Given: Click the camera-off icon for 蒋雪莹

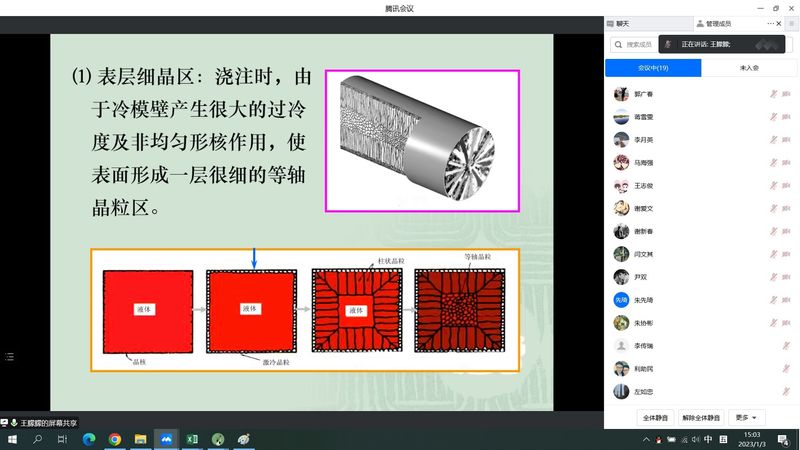Looking at the screenshot, I should 786,116.
